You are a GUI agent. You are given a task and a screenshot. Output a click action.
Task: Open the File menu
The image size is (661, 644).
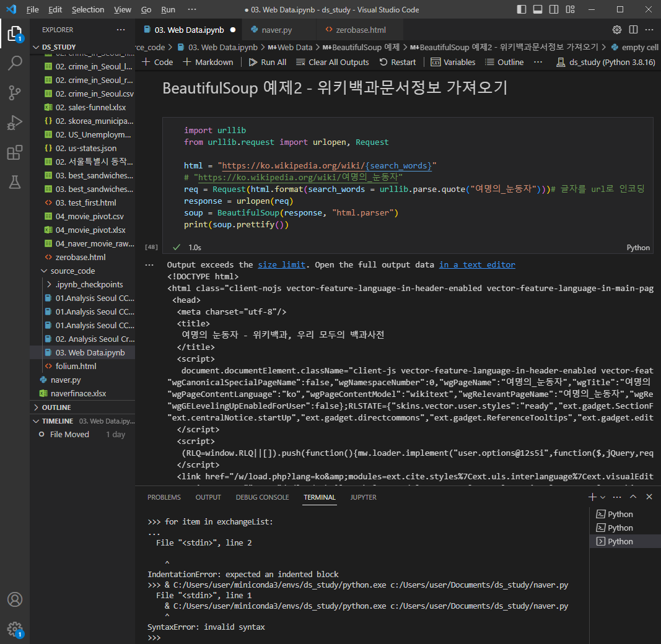click(x=32, y=9)
